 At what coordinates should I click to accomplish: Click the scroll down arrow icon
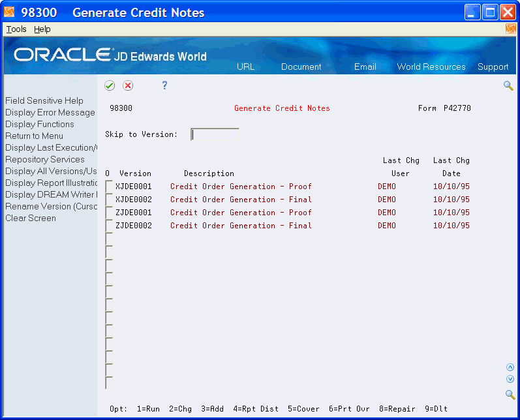tap(510, 379)
